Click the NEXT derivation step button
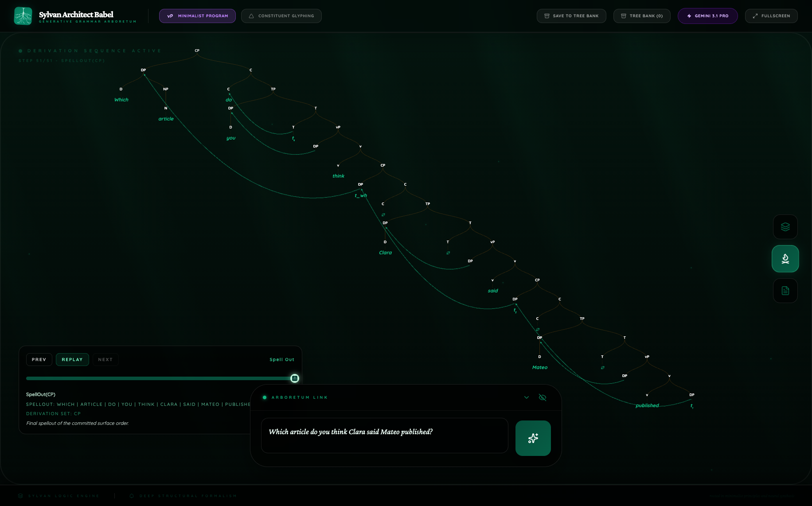This screenshot has height=506, width=812. point(105,360)
